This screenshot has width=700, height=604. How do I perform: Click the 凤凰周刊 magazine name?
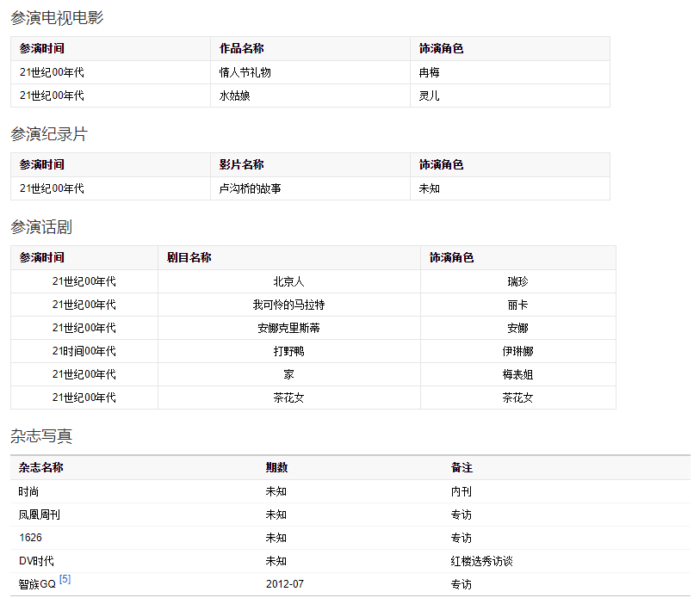pyautogui.click(x=40, y=515)
